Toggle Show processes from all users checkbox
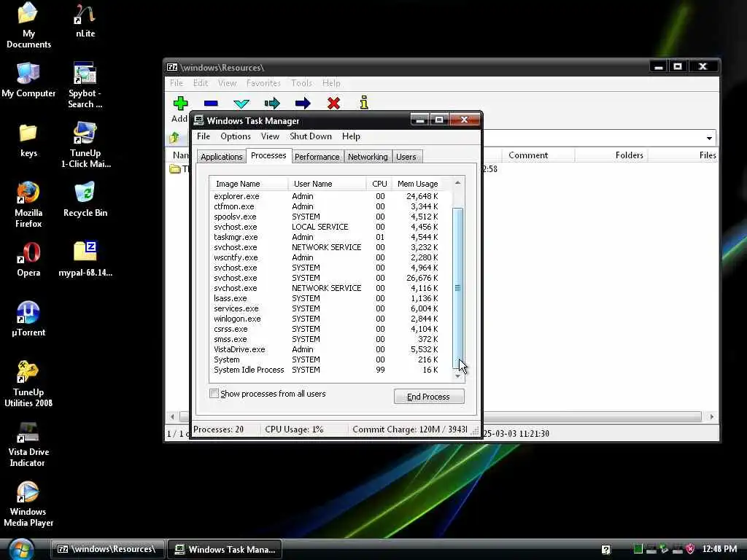The width and height of the screenshot is (747, 560). tap(214, 393)
